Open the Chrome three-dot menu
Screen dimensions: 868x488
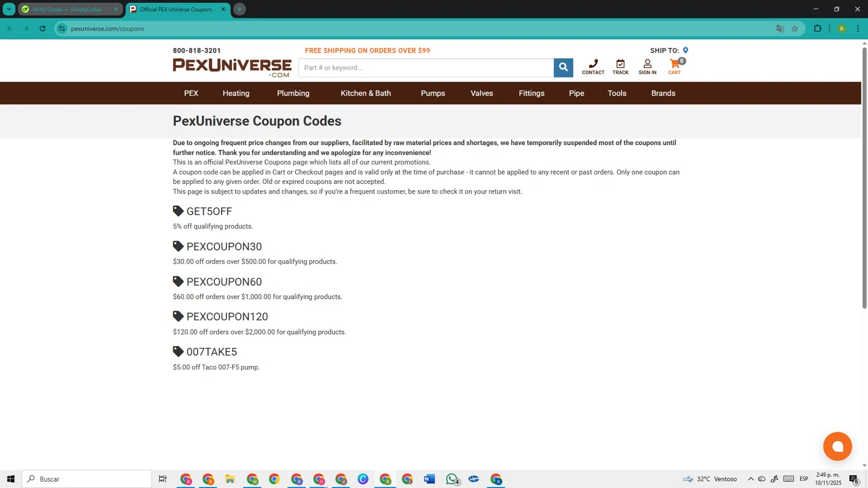[x=858, y=28]
